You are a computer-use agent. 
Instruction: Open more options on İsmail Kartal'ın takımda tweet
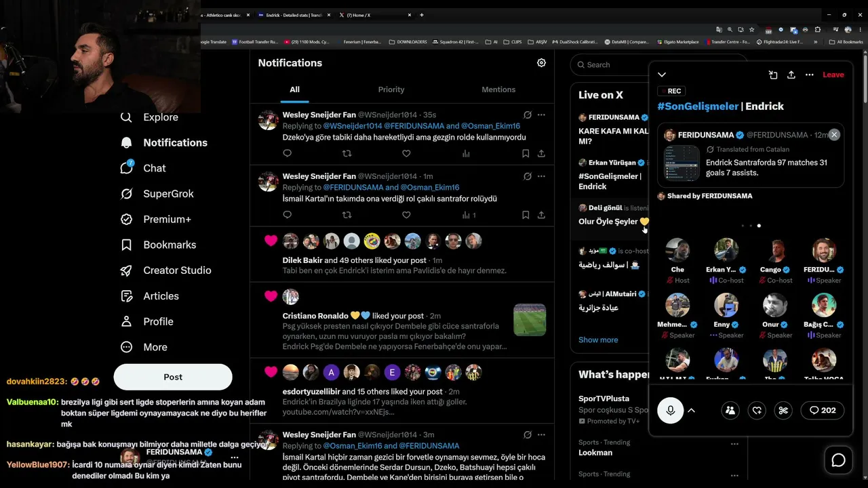point(541,176)
